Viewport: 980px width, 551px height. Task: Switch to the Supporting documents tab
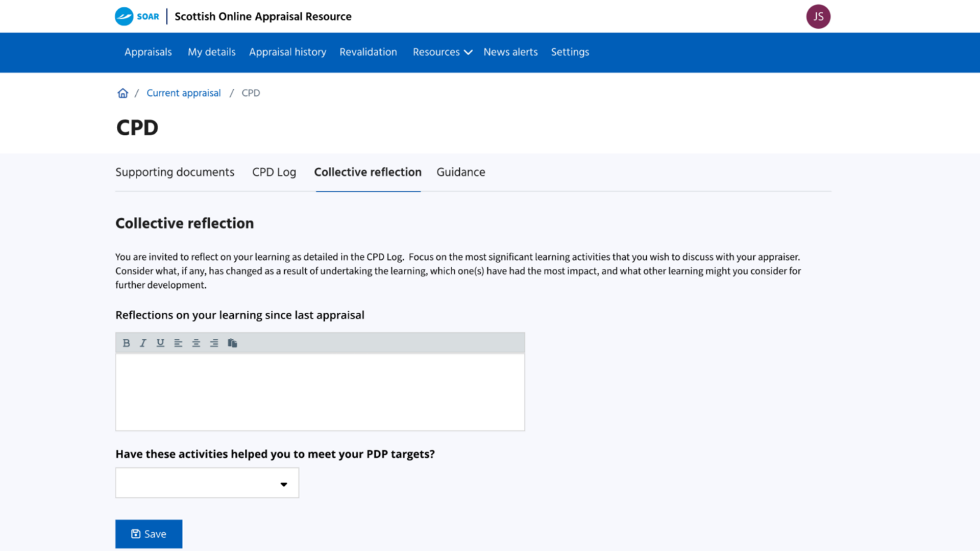tap(175, 172)
